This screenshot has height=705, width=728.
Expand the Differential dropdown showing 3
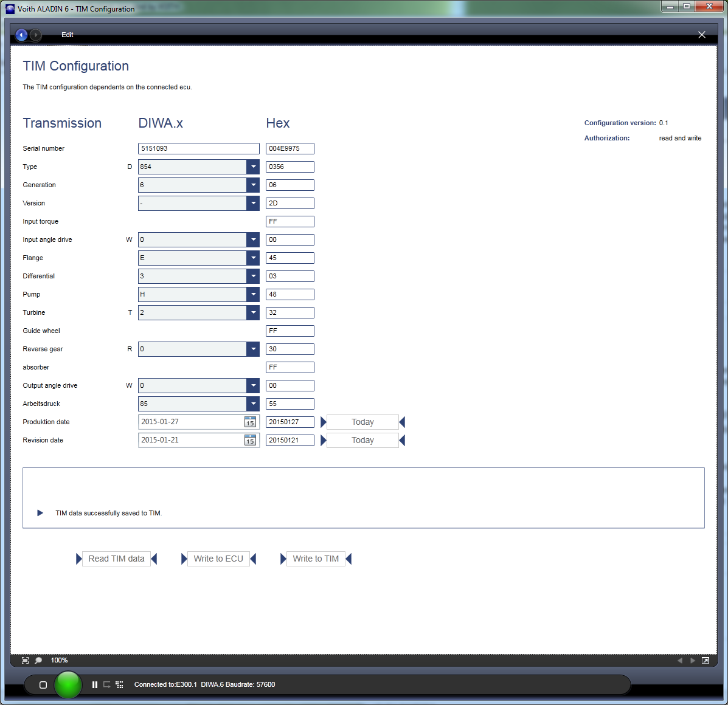coord(253,276)
